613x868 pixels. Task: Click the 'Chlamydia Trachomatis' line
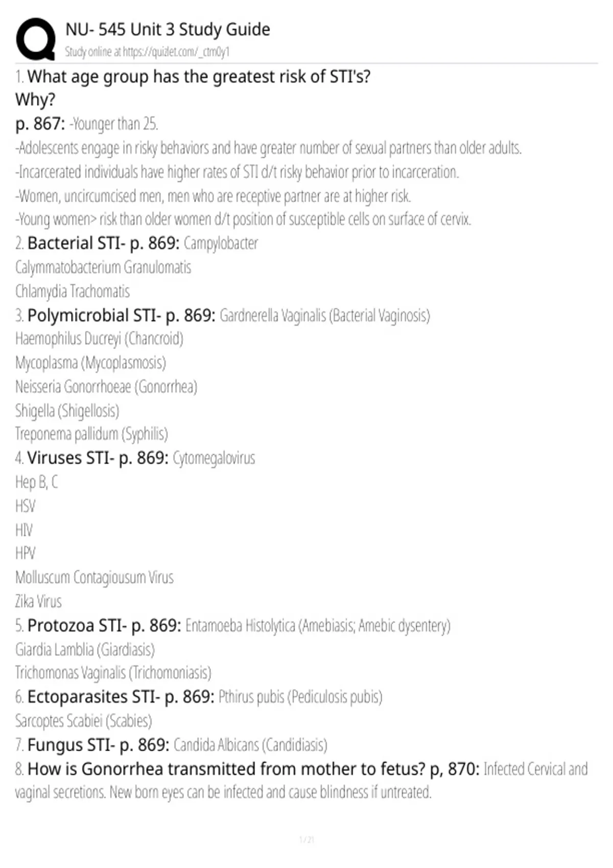(x=73, y=291)
